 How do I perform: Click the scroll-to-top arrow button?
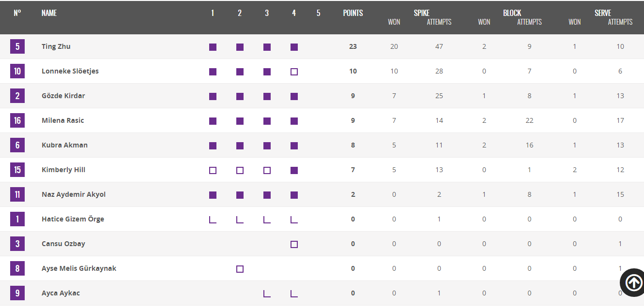(633, 282)
